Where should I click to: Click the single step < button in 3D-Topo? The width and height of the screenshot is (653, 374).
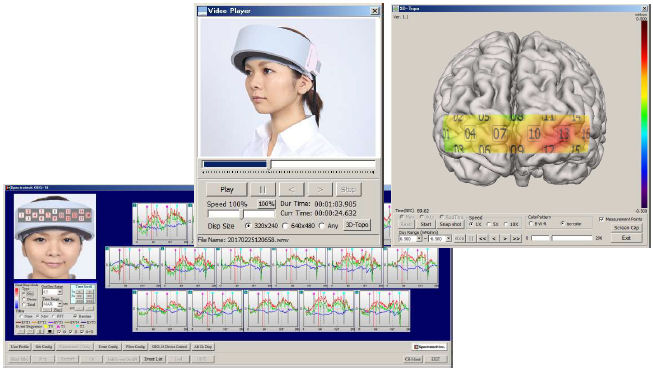point(493,239)
